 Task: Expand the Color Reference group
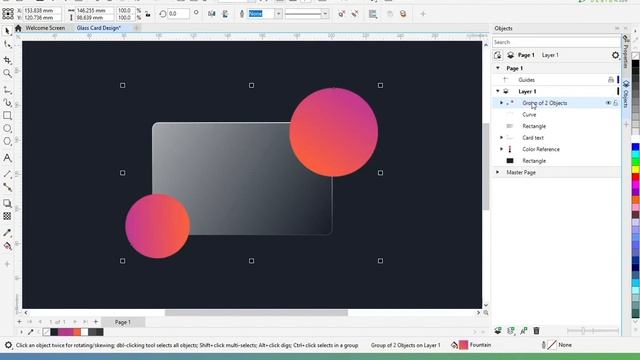pyautogui.click(x=501, y=149)
